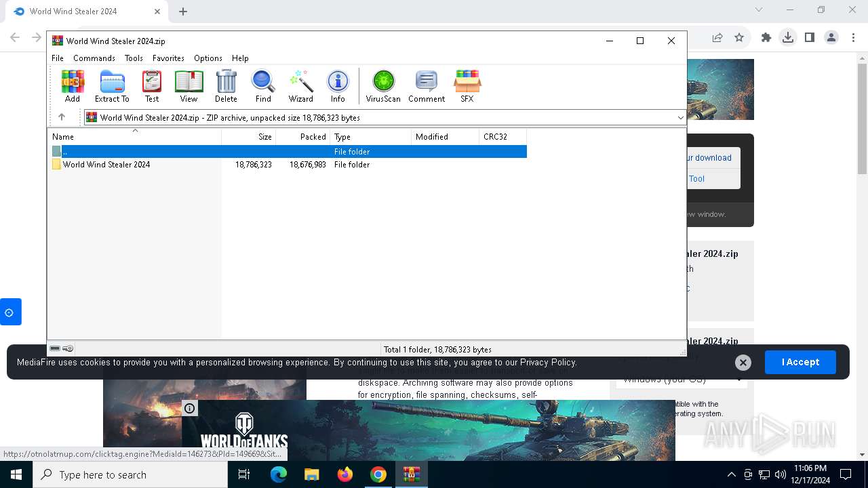Click the 18,786,323 size value
This screenshot has height=488, width=868.
click(x=254, y=165)
